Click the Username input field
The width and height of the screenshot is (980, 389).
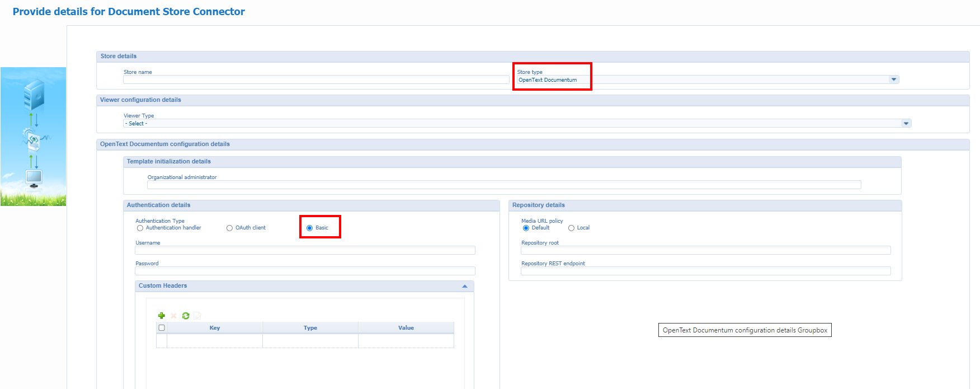pyautogui.click(x=305, y=250)
